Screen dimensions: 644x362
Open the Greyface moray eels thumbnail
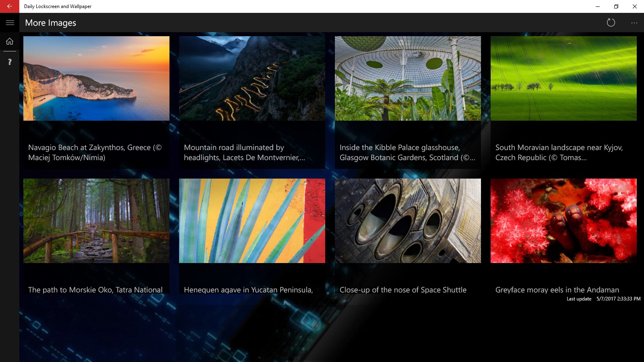point(563,221)
